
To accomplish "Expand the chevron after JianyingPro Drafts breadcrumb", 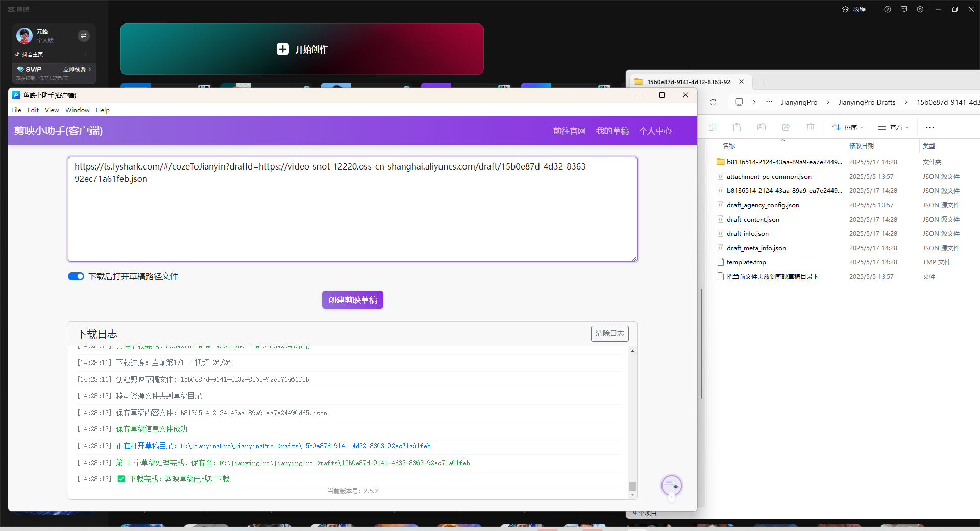I will coord(906,102).
